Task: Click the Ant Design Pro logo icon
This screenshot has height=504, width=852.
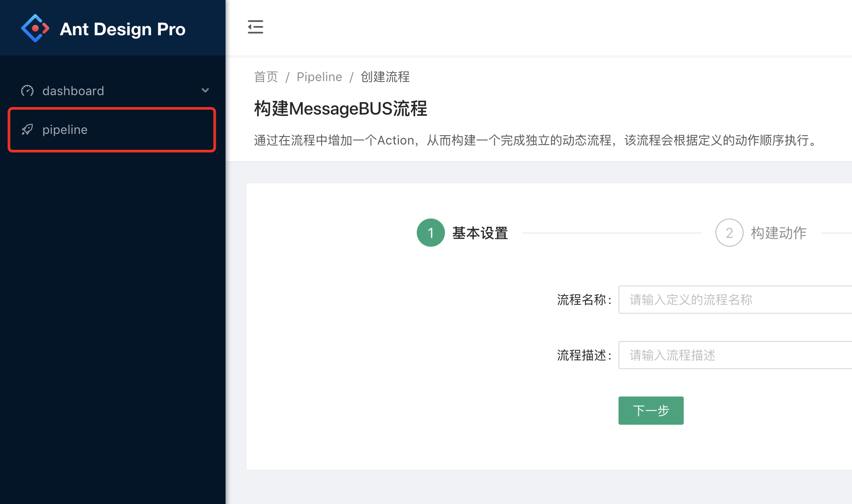Action: pos(35,29)
